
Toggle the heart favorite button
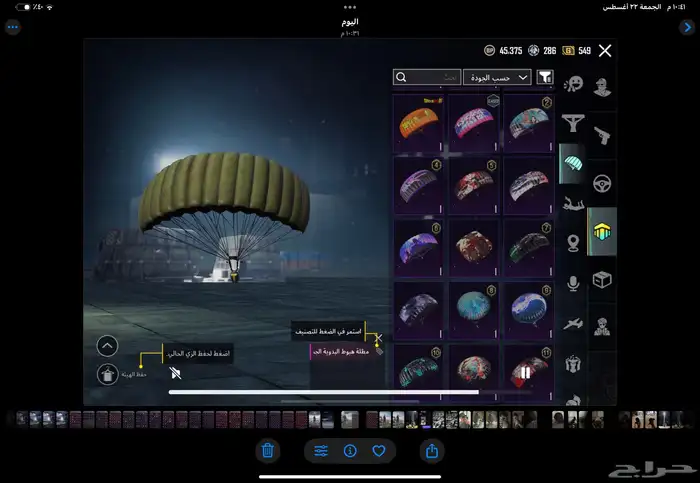(379, 451)
